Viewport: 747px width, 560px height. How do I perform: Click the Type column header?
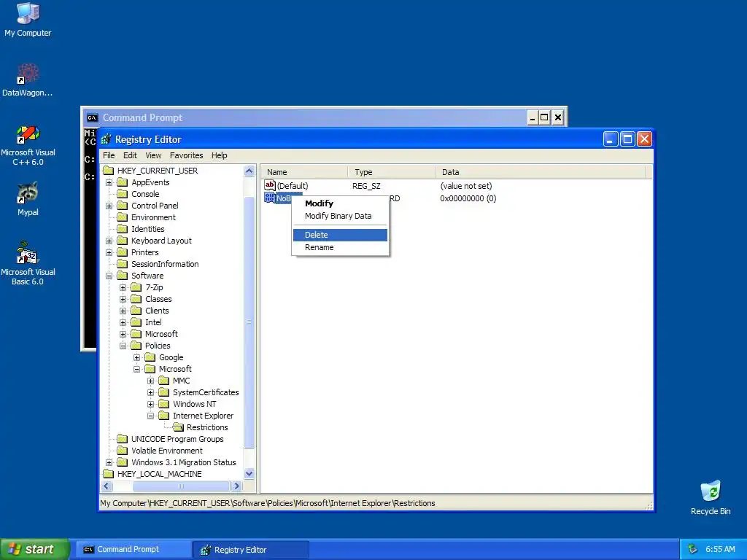tap(391, 172)
